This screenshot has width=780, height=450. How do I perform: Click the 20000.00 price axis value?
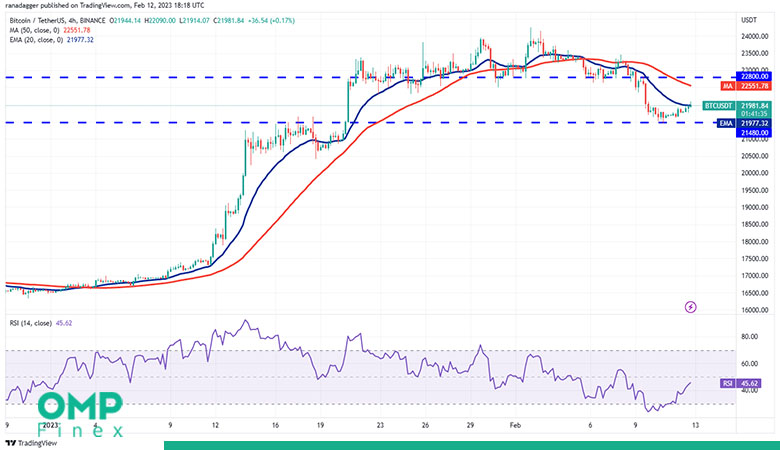[755, 173]
